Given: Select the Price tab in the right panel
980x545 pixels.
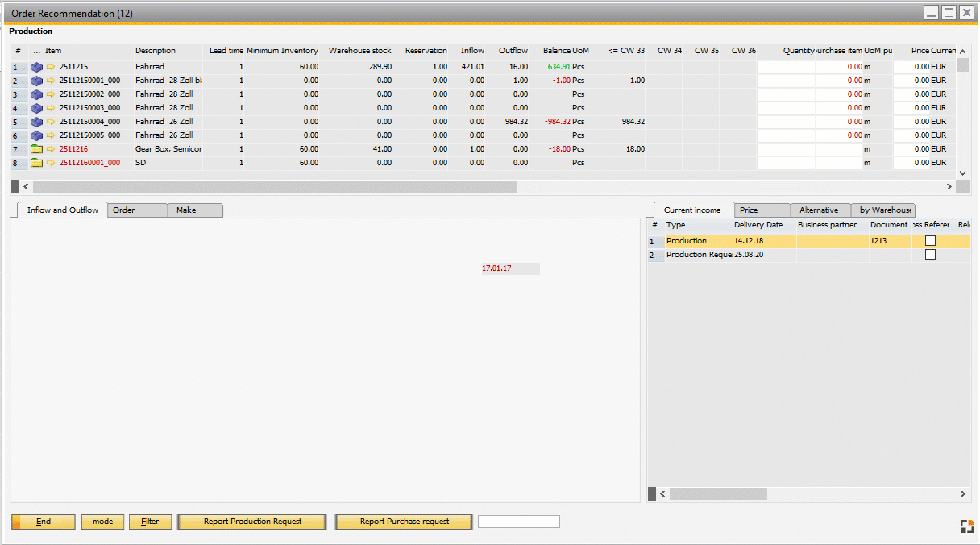Looking at the screenshot, I should tap(761, 209).
